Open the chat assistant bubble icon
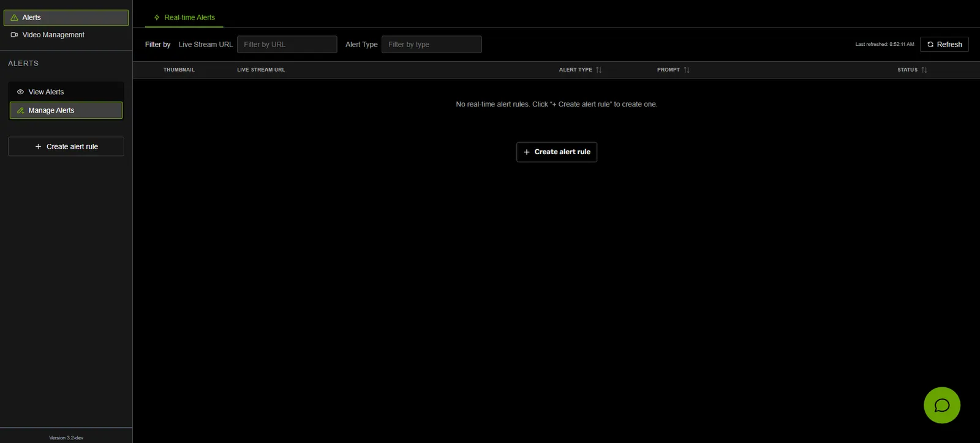 tap(941, 405)
